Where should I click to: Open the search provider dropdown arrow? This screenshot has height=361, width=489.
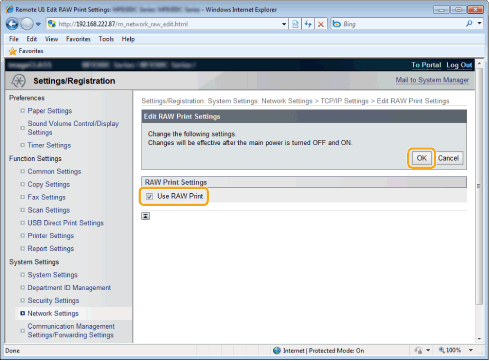tap(479, 23)
